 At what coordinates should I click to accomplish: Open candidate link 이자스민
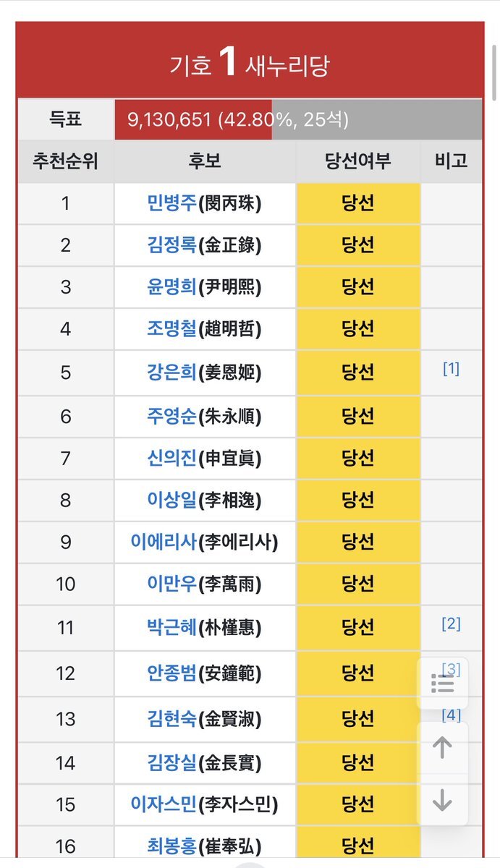point(164,804)
